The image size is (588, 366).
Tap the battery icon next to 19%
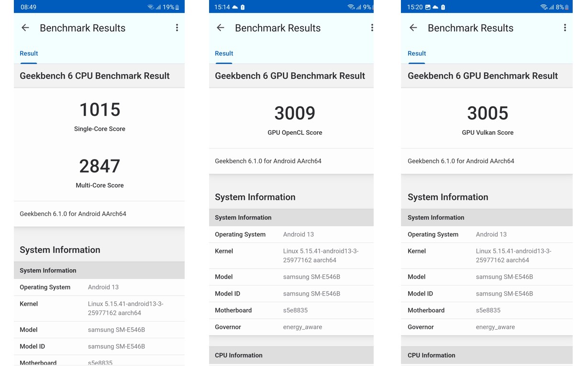[x=177, y=7]
